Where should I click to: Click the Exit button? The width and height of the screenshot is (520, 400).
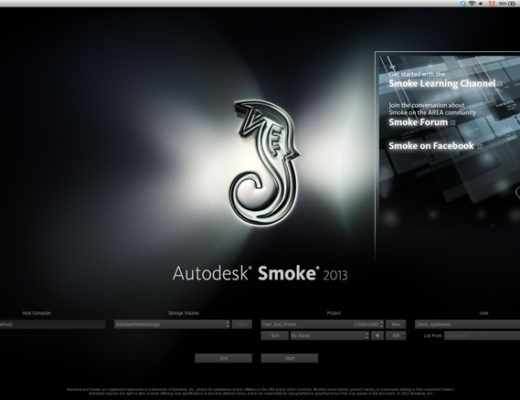(223, 358)
